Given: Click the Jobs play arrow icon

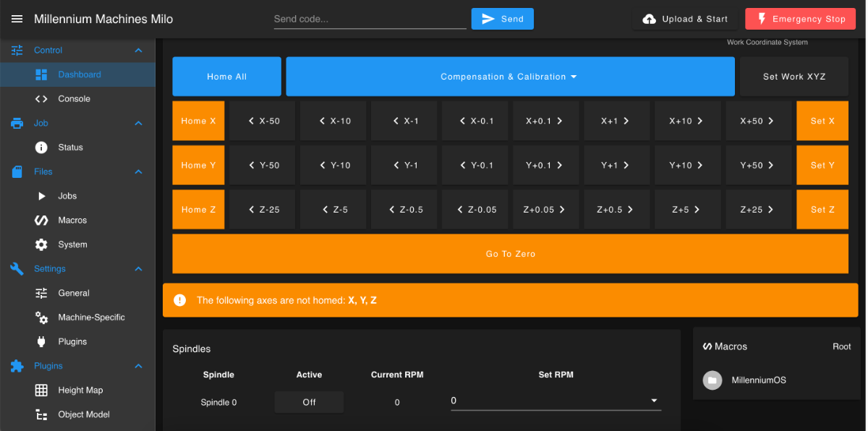Looking at the screenshot, I should click(41, 196).
